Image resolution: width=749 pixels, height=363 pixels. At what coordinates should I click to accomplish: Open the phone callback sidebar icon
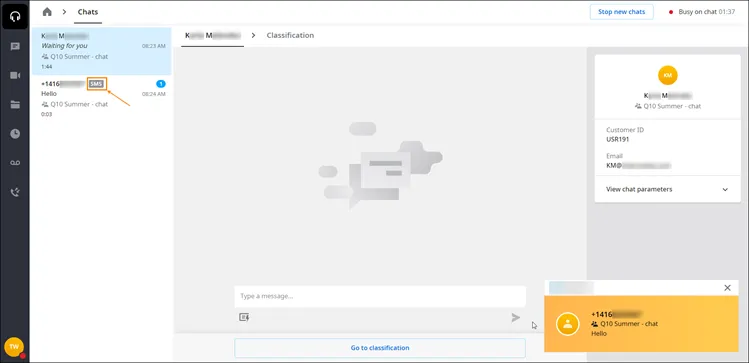[15, 192]
